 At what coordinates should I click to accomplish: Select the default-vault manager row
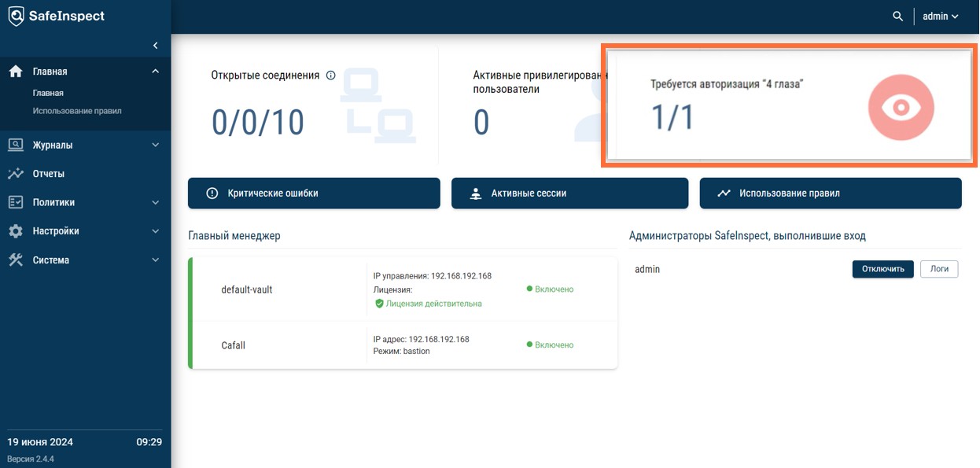pyautogui.click(x=403, y=289)
